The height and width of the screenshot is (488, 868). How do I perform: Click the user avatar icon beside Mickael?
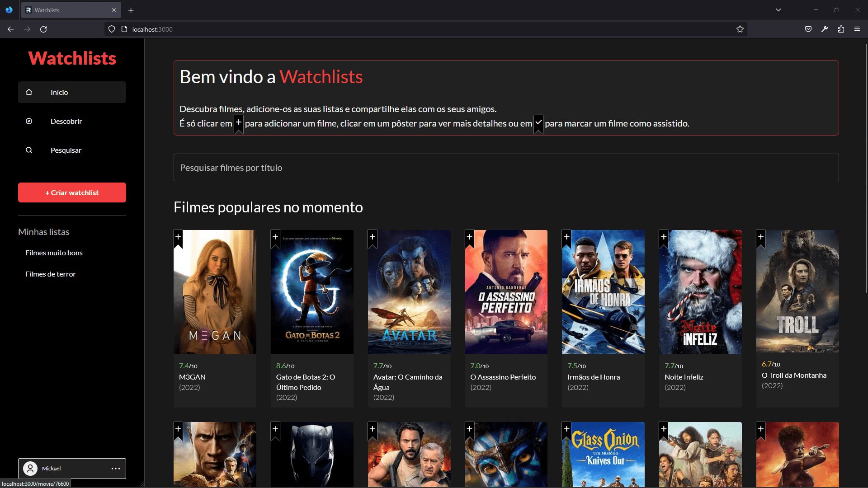coord(30,469)
